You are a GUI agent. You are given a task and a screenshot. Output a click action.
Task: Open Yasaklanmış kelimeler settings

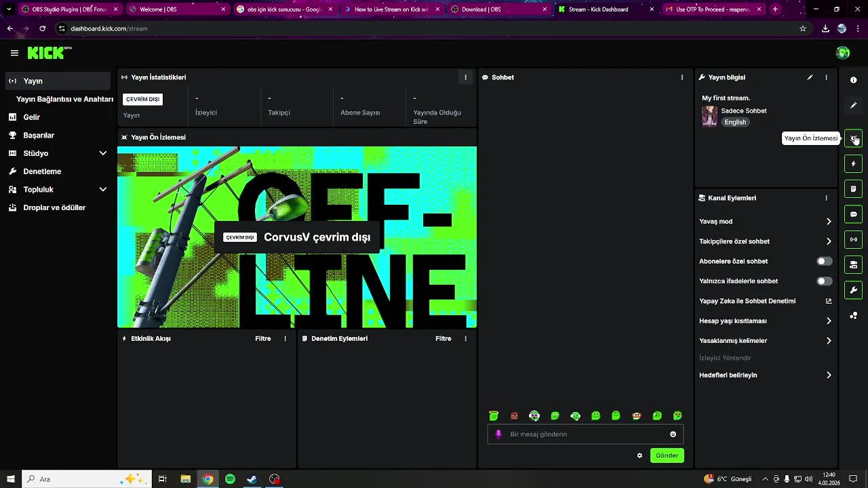click(x=766, y=341)
